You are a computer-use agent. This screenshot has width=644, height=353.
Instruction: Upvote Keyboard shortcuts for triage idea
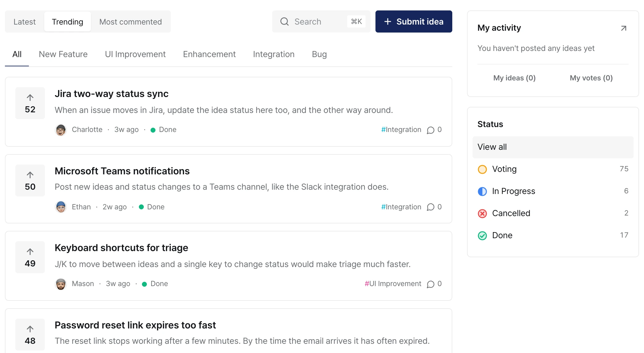pos(30,257)
